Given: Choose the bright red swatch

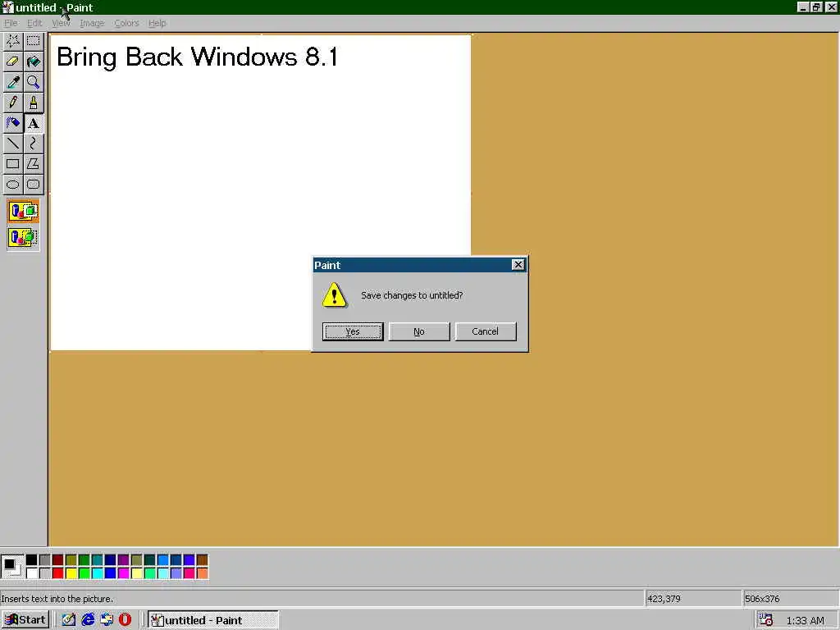Looking at the screenshot, I should click(58, 573).
